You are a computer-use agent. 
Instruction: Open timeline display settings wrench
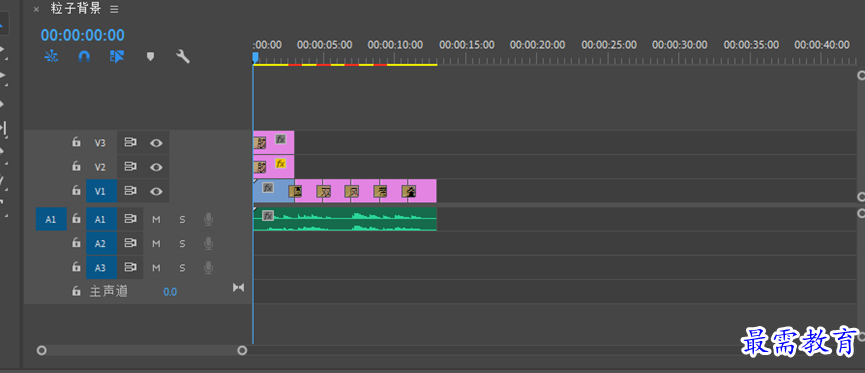183,56
